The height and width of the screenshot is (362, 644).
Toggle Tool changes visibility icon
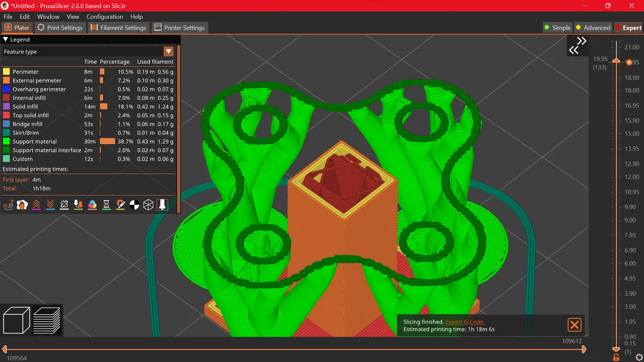[78, 205]
